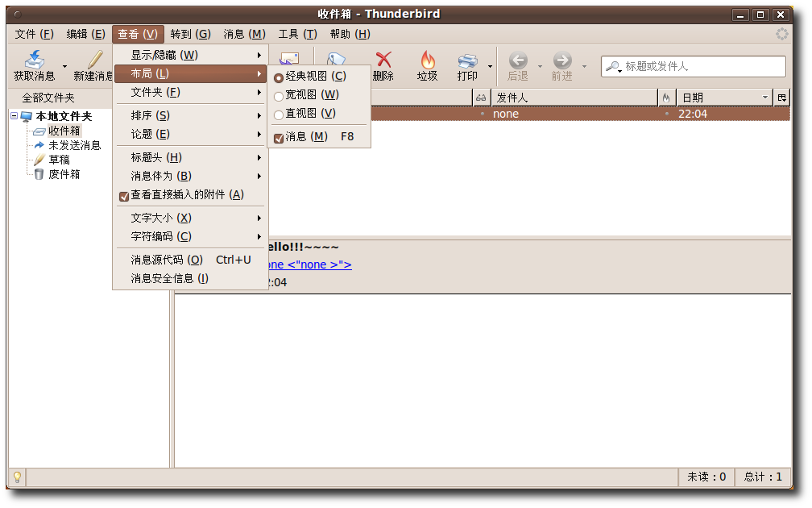Open the Edit (编辑) menu
812x508 pixels.
85,34
